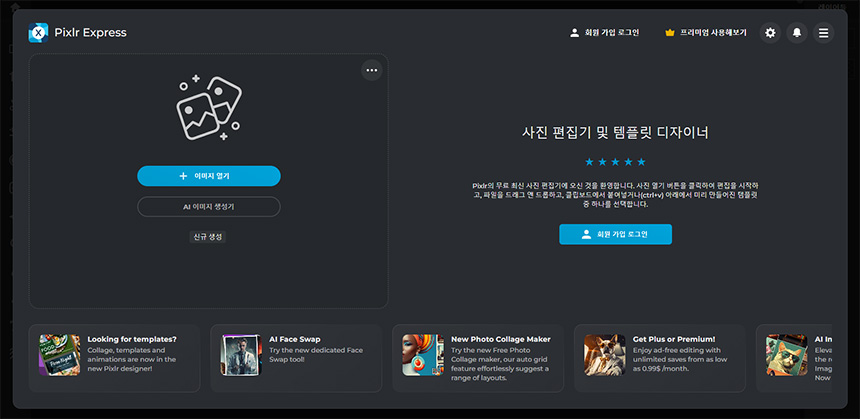Click the blue 회원 가입 로그인 button
This screenshot has height=419, width=860.
click(615, 234)
